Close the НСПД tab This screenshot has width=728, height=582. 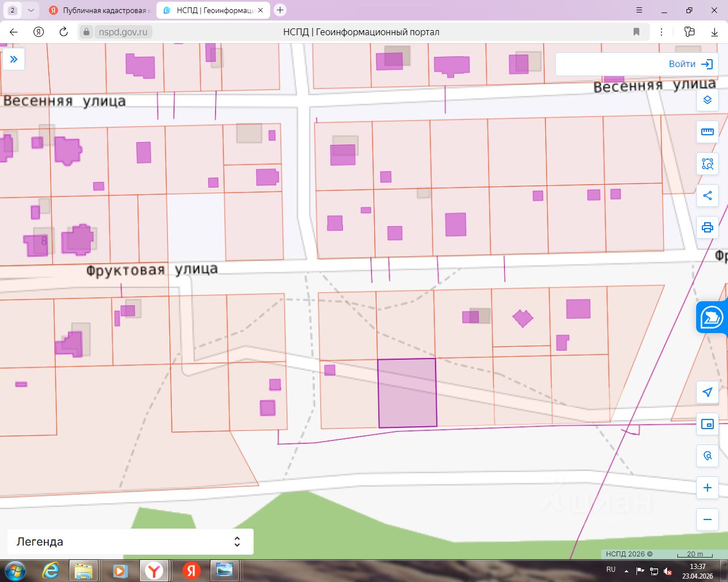[x=260, y=10]
